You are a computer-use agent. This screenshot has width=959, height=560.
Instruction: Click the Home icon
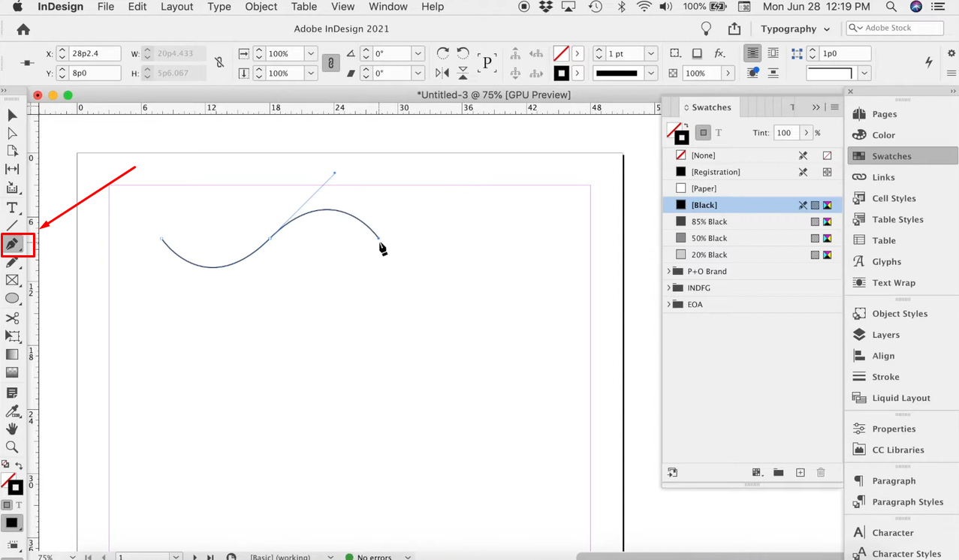[x=23, y=29]
